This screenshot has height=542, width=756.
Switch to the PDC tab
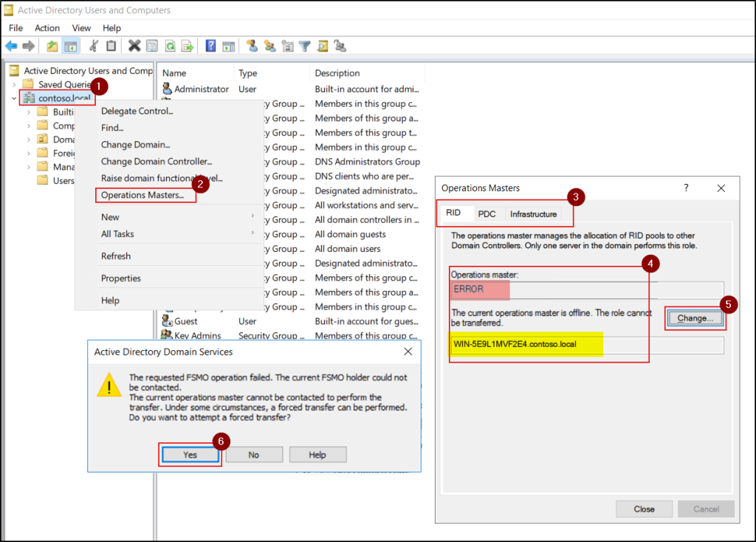(487, 213)
